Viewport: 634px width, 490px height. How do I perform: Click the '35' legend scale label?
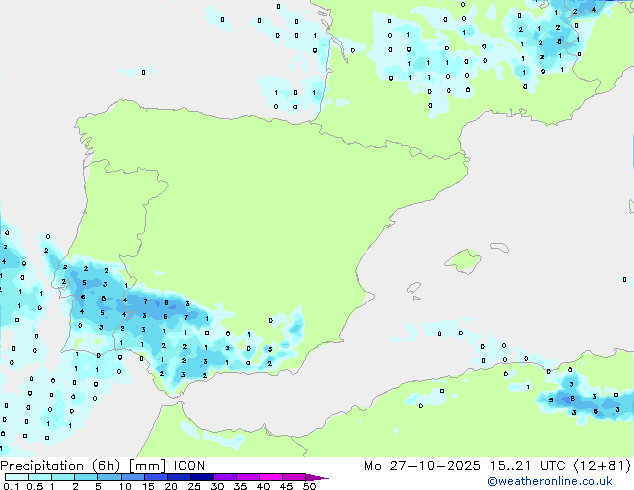pos(240,486)
